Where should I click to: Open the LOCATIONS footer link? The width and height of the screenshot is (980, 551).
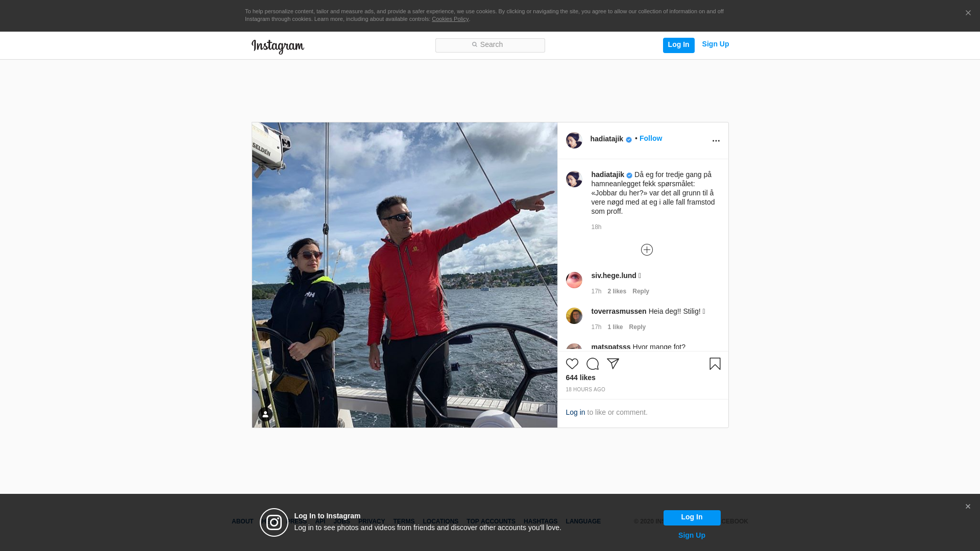(x=440, y=521)
